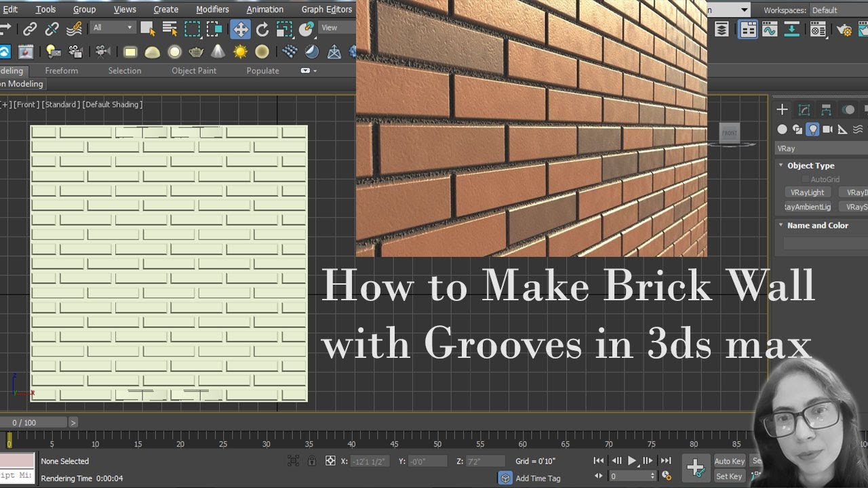Open the Animation menu

(x=264, y=9)
